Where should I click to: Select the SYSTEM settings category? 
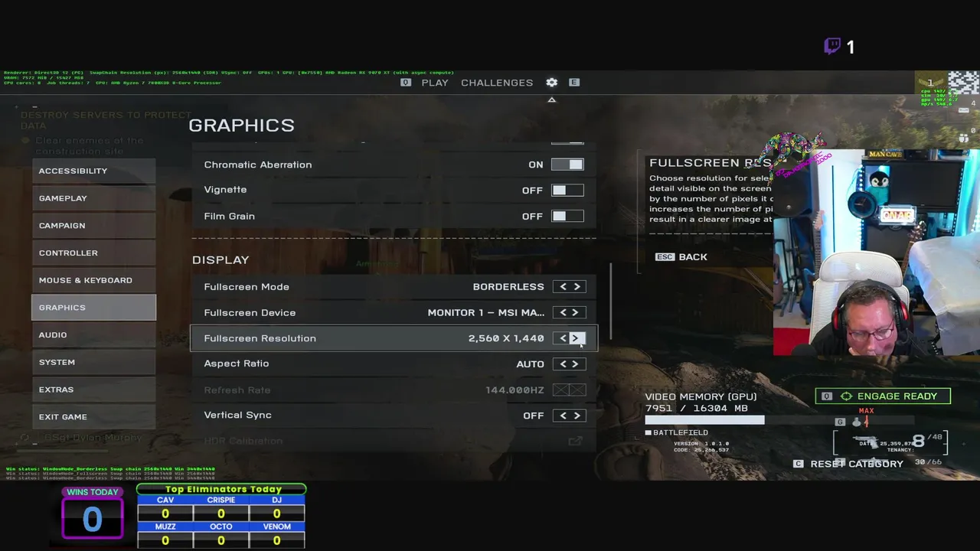tap(93, 362)
